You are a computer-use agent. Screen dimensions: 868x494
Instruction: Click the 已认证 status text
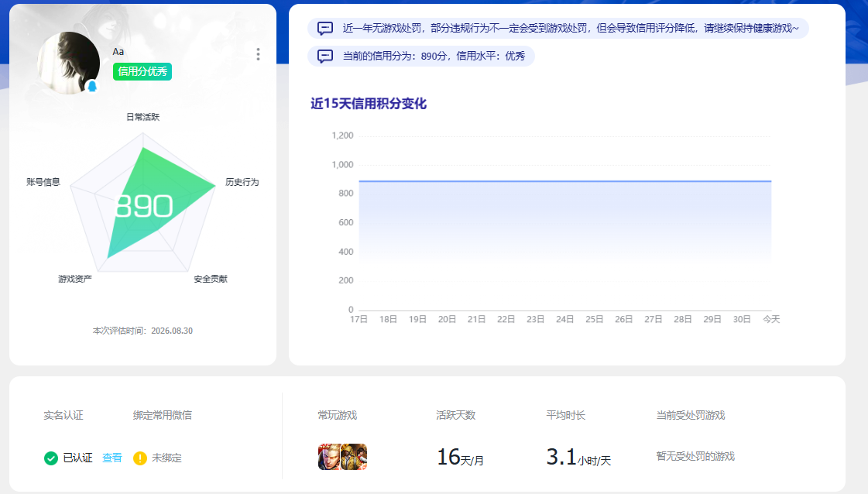pos(77,458)
